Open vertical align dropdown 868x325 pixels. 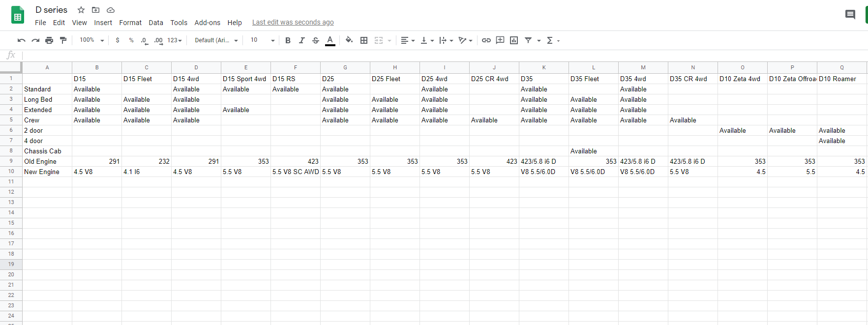click(427, 40)
